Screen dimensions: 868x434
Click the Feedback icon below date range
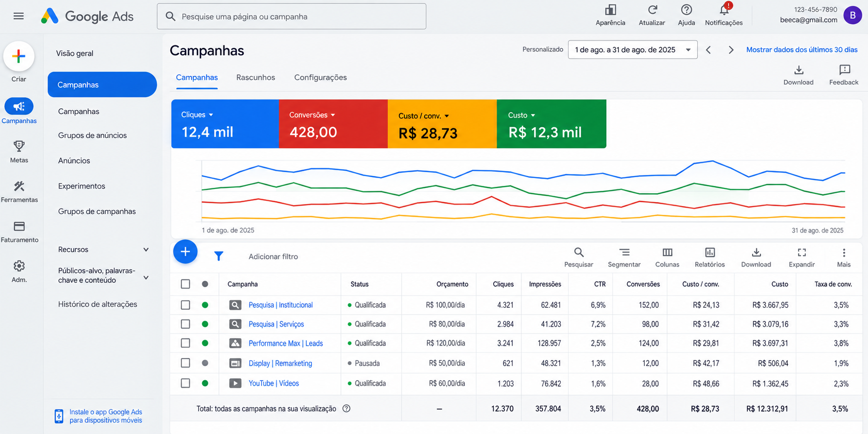[845, 70]
